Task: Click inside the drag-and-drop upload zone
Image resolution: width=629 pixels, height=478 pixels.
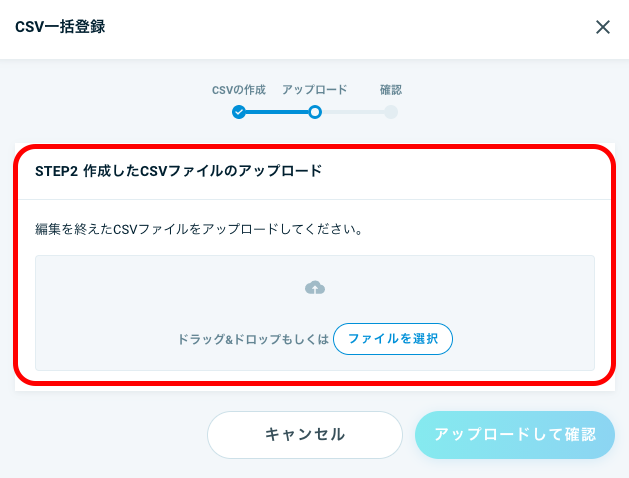Action: point(315,313)
